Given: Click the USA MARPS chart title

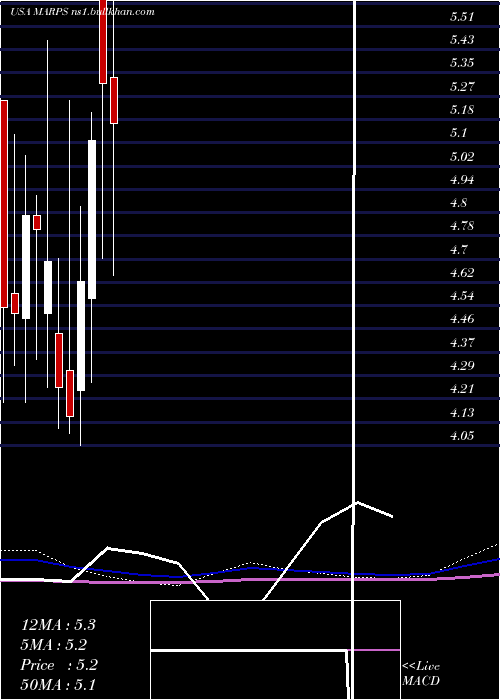Looking at the screenshot, I should 83,12.
